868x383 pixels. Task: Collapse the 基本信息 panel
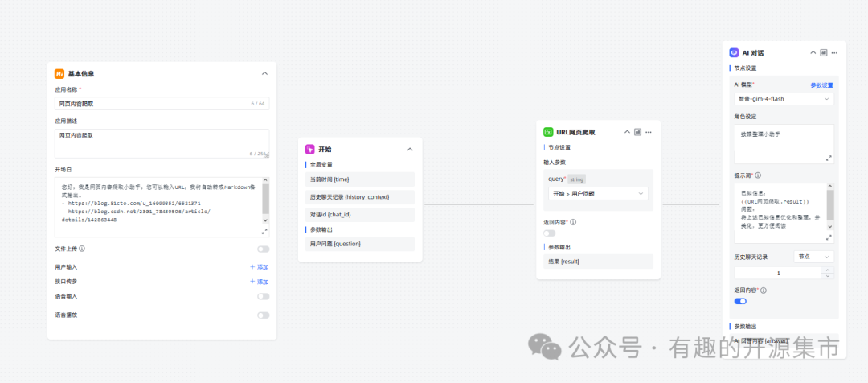[264, 74]
